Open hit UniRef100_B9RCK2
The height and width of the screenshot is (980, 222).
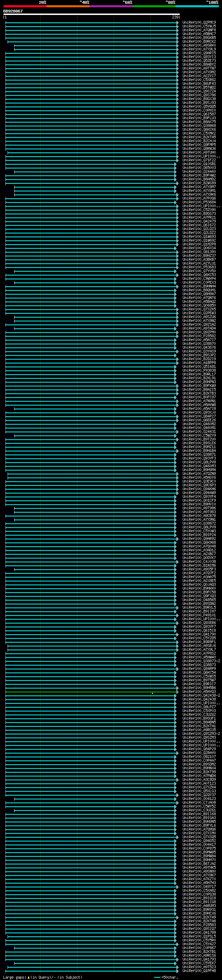click(199, 41)
